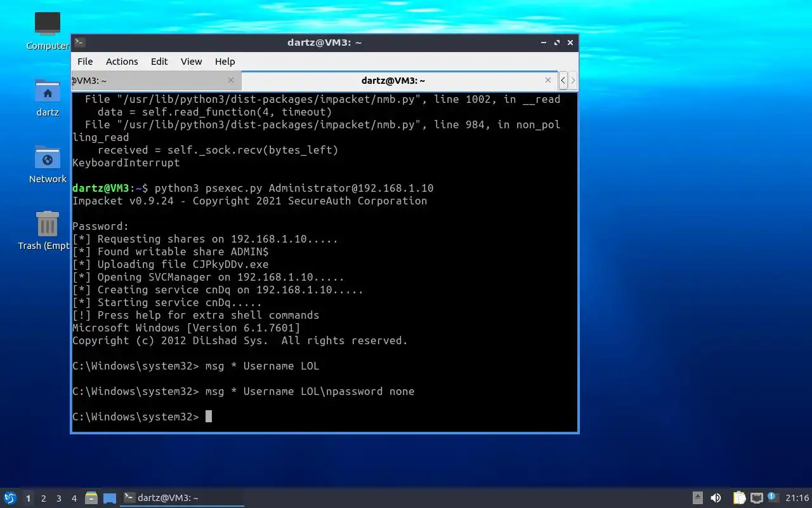Switch to the first inactive terminal tab
The height and width of the screenshot is (508, 812).
point(155,81)
